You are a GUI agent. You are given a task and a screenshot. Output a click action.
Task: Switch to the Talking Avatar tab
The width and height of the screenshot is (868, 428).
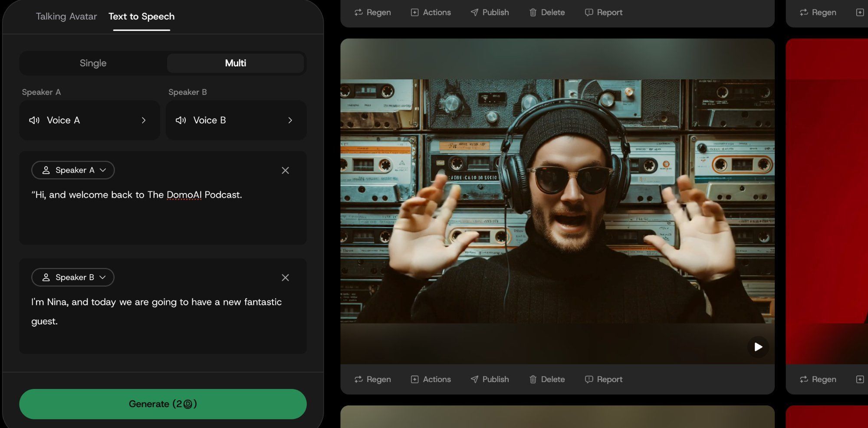66,16
